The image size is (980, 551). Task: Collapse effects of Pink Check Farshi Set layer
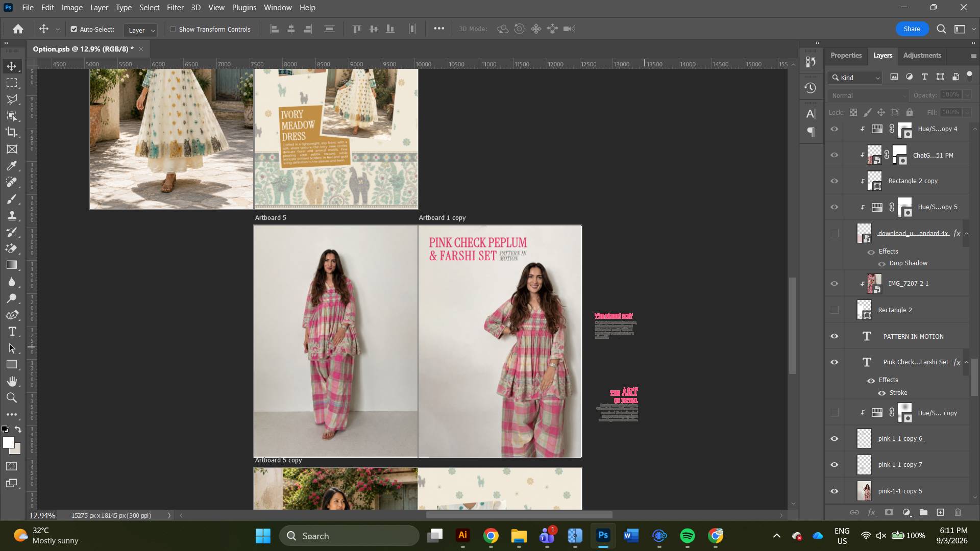(x=966, y=362)
